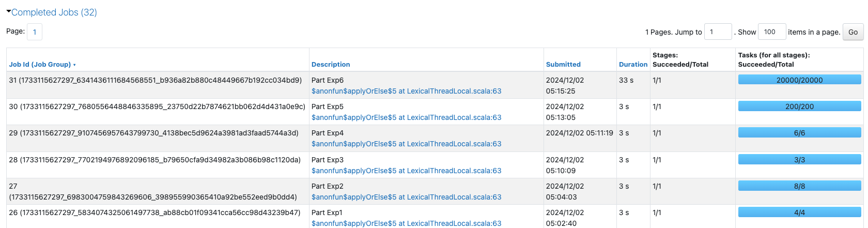Viewport: 868px width, 228px height.
Task: Click the Go button
Action: click(x=853, y=32)
